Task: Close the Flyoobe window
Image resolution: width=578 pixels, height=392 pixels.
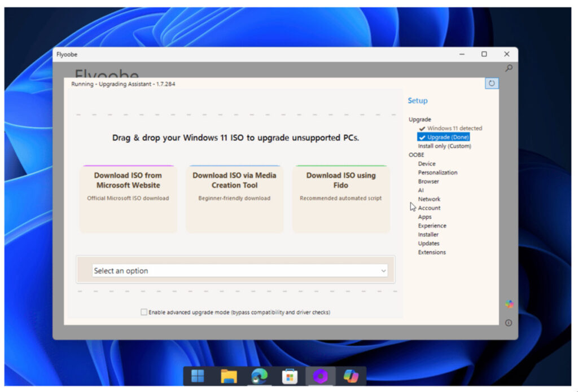Action: (507, 54)
